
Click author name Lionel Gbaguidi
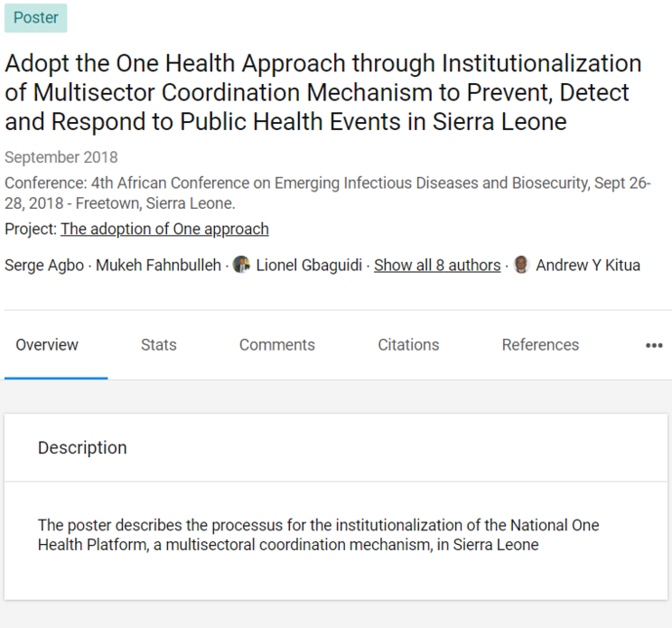tap(309, 266)
